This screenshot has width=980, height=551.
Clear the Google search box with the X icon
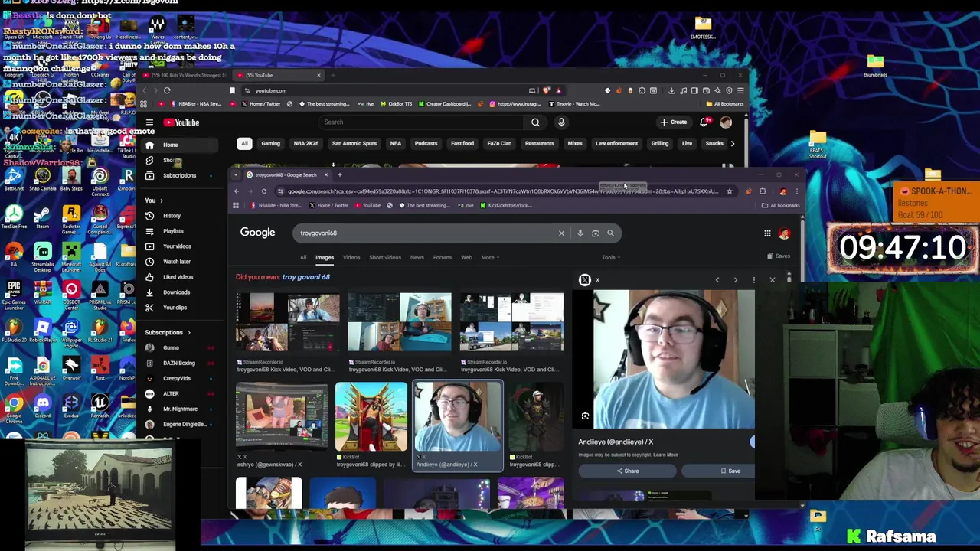[x=561, y=233]
